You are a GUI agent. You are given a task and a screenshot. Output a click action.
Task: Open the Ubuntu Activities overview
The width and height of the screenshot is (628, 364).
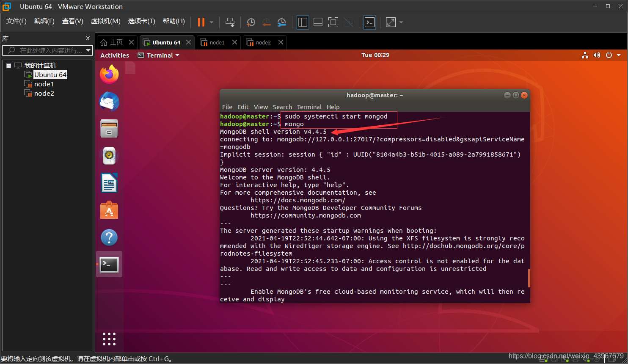115,55
